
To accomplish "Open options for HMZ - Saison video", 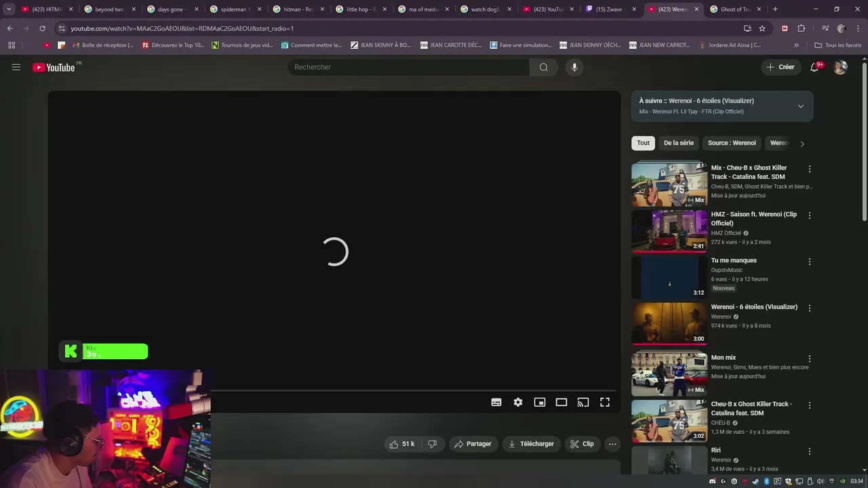I will click(809, 216).
